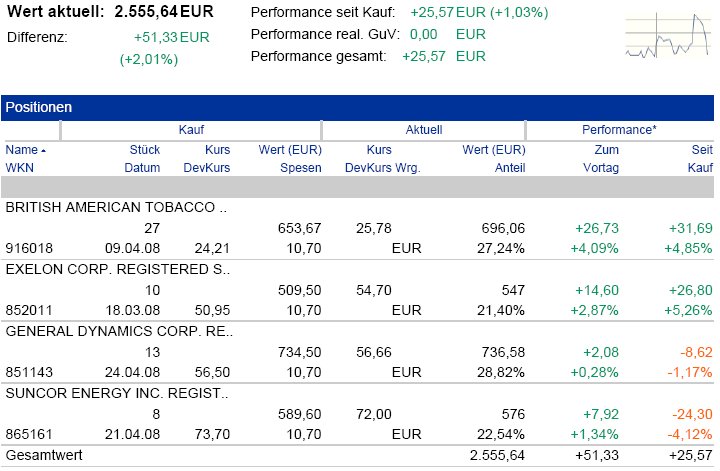
Task: Open Exelon Corp. position details
Action: coord(118,269)
